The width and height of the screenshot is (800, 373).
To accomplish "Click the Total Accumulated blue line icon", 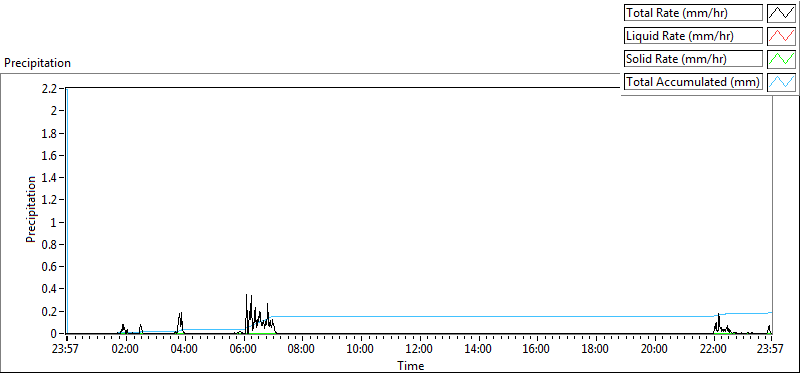I will tap(781, 82).
